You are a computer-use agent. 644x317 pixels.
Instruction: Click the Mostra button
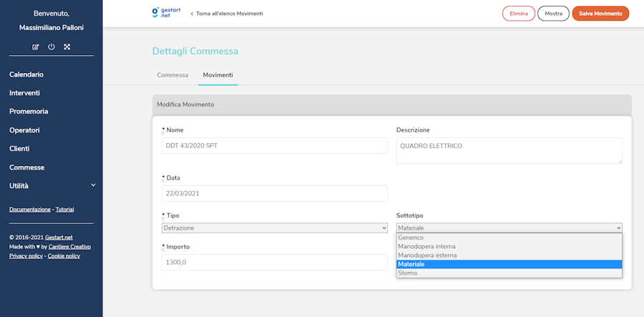pyautogui.click(x=553, y=14)
